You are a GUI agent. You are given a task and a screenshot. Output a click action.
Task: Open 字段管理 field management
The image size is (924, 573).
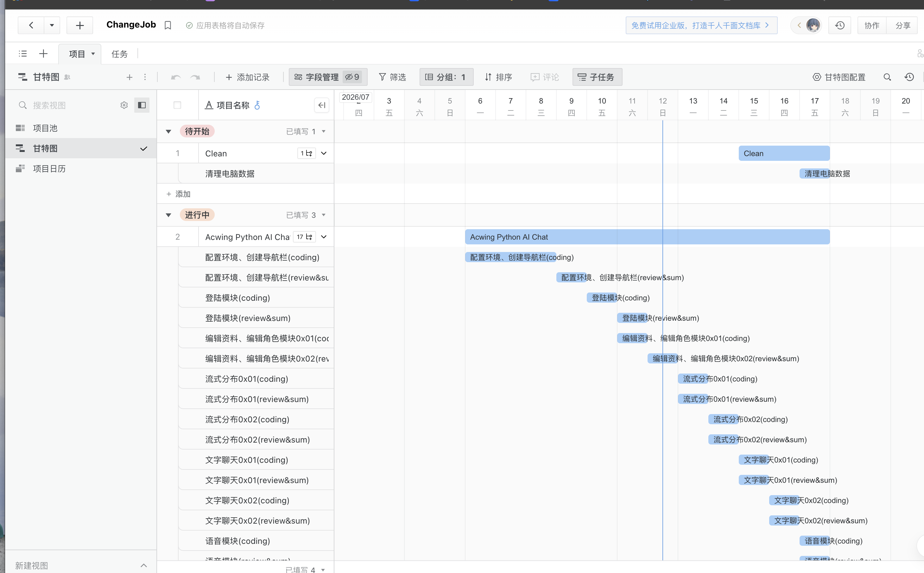328,77
